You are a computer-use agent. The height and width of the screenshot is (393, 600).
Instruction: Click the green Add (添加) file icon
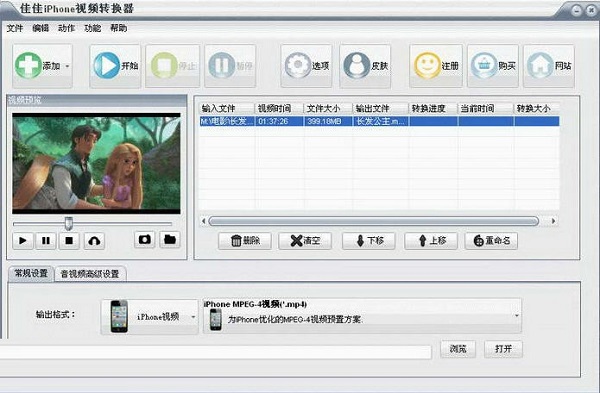[x=28, y=66]
